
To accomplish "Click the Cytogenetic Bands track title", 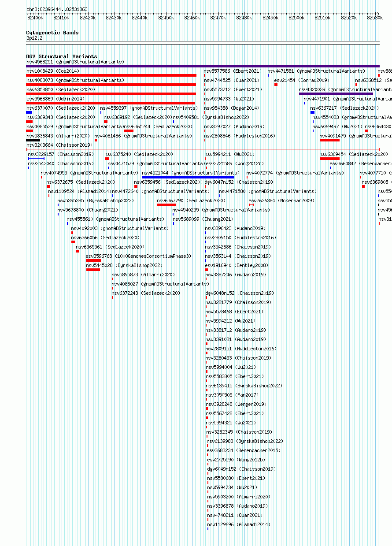I will tap(52, 33).
